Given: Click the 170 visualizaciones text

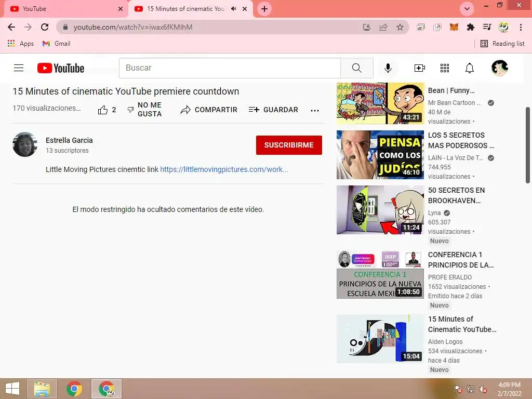Looking at the screenshot, I should tap(46, 108).
